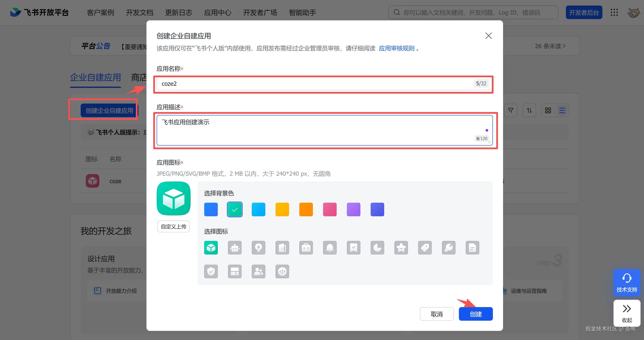Pick the wrench tool icon
Screen dimensions: 644x340
449,248
